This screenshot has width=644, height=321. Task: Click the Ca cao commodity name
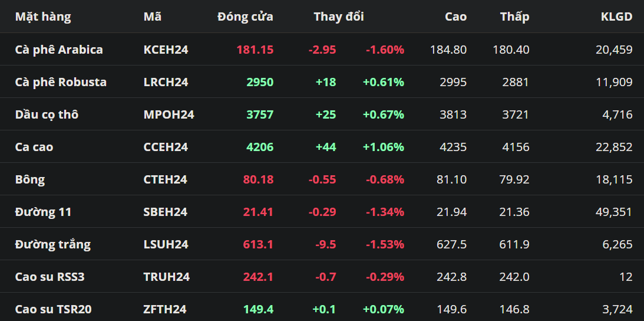coord(34,147)
